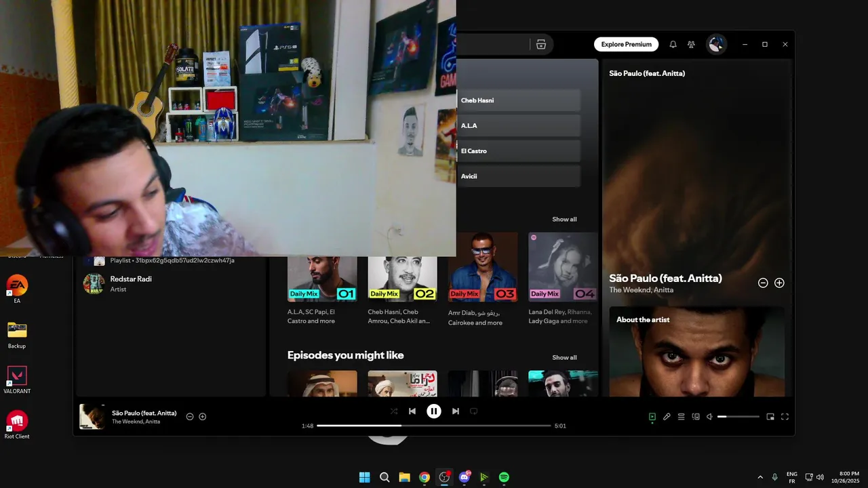Screen dimensions: 868x488
Task: Skip to the next track
Action: pyautogui.click(x=456, y=411)
